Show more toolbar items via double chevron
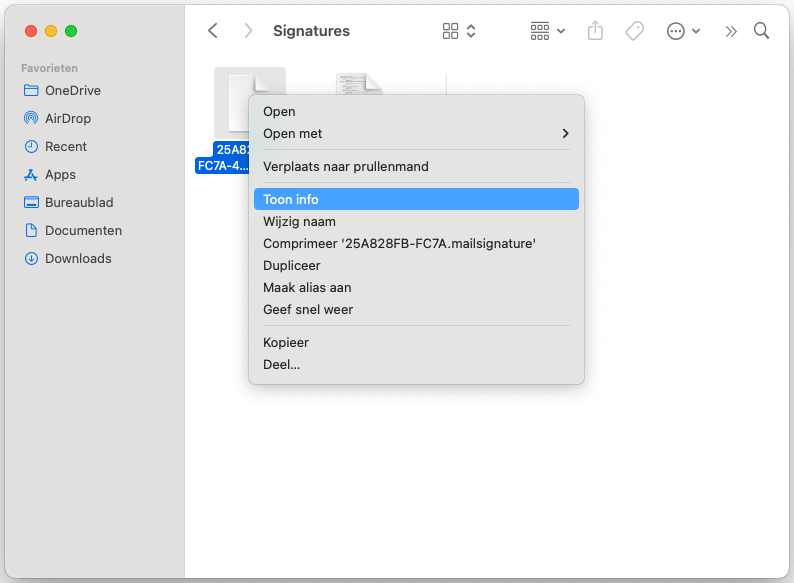The height and width of the screenshot is (583, 794). 731,31
